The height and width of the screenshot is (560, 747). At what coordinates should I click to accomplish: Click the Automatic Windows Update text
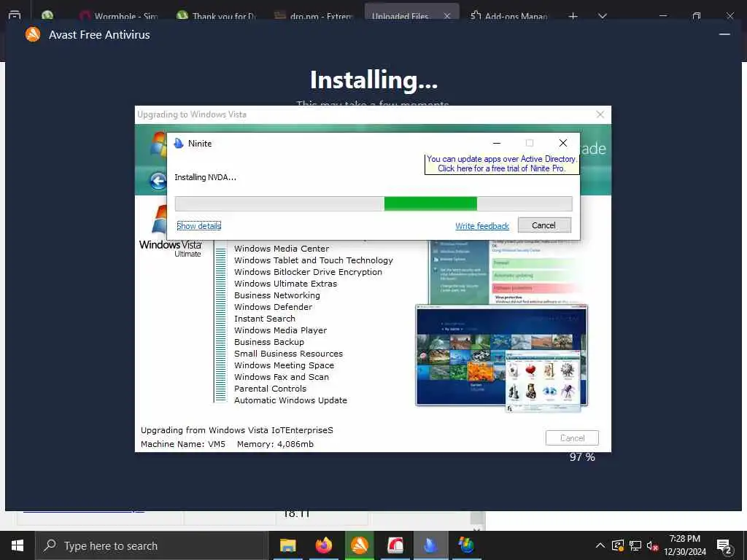pyautogui.click(x=290, y=400)
